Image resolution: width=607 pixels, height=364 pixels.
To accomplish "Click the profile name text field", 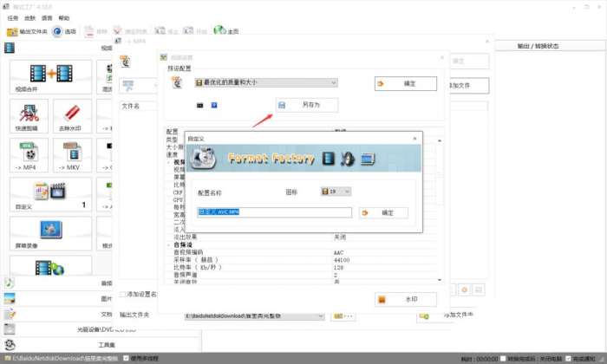I will point(275,212).
